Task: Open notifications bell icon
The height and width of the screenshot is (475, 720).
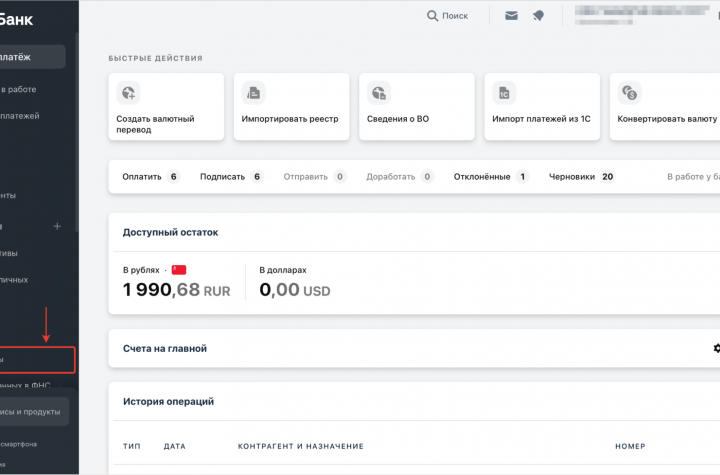Action: point(538,16)
